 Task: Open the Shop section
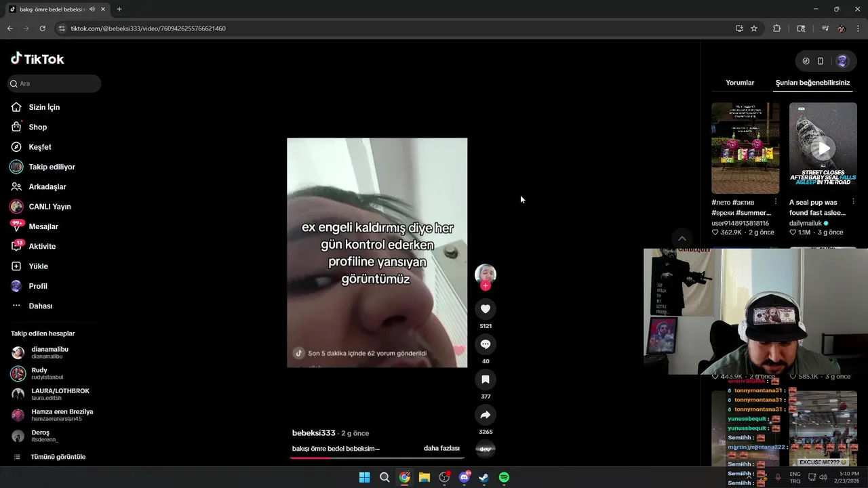[37, 127]
